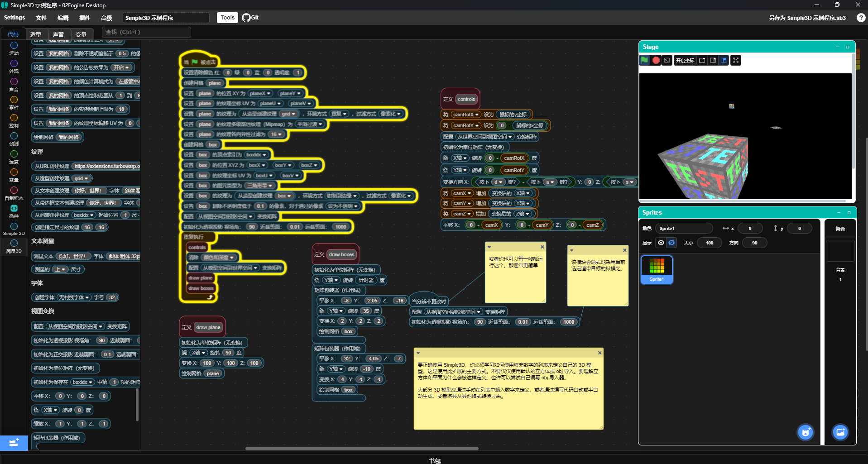Open the 文件 menu
The image size is (868, 464).
(41, 18)
